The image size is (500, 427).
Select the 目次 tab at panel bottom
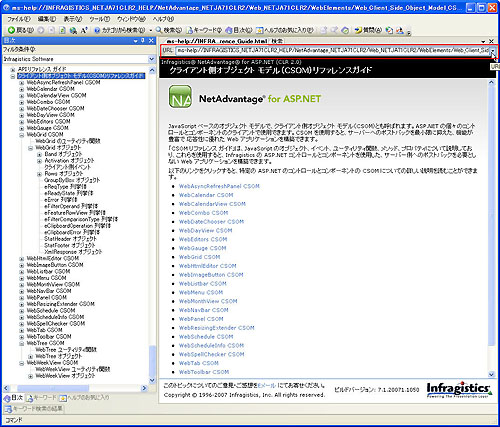point(13,398)
